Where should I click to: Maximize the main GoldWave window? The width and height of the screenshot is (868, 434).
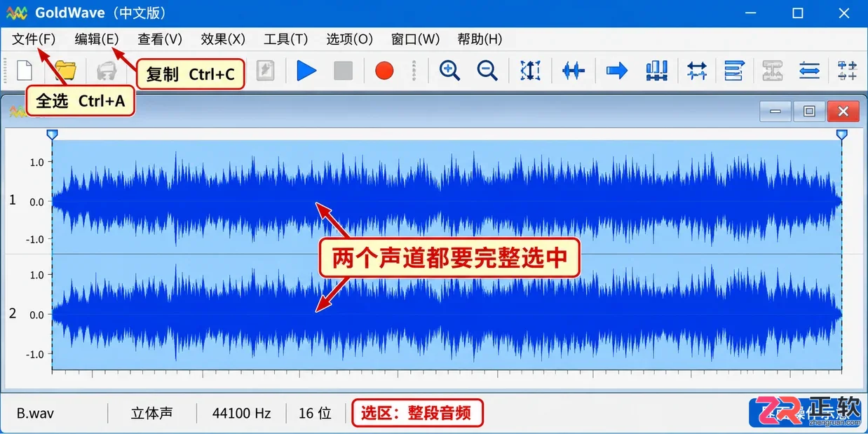(x=797, y=13)
